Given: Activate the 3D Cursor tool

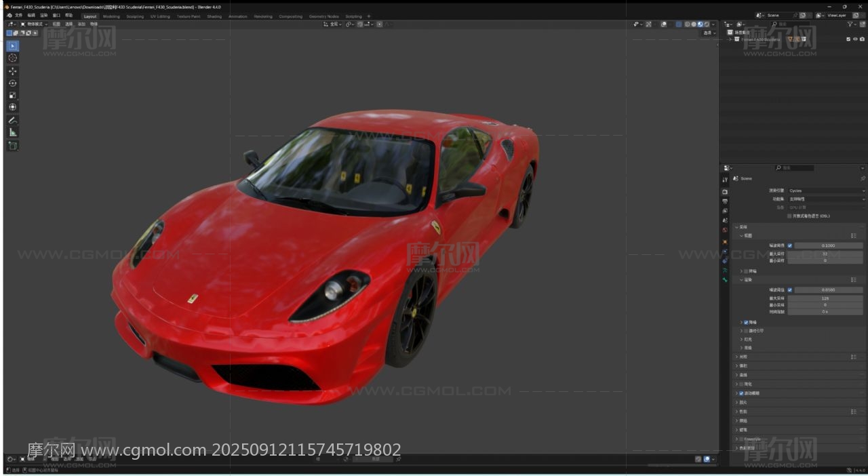Looking at the screenshot, I should [13, 58].
